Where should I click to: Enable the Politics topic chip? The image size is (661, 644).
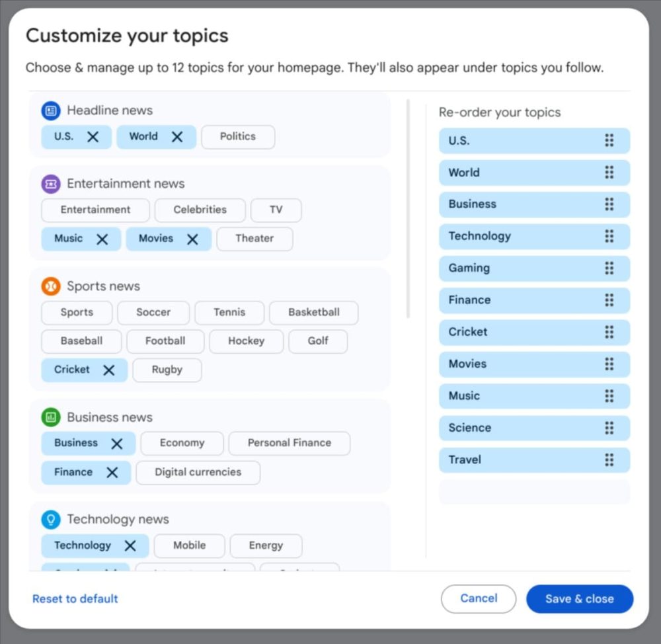[237, 137]
